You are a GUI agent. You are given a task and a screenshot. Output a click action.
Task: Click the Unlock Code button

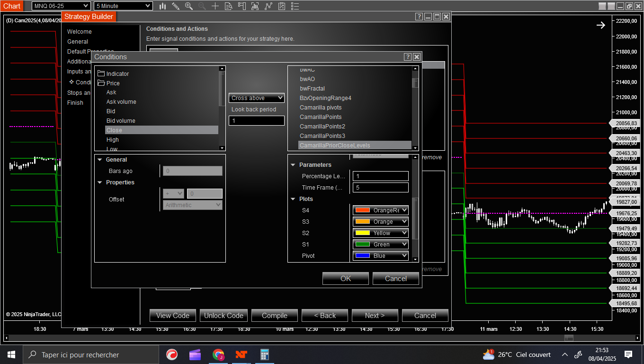pyautogui.click(x=224, y=316)
